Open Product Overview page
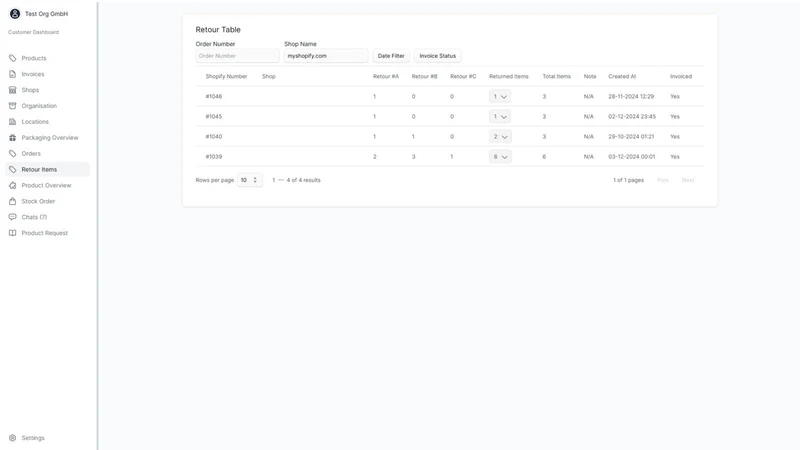The width and height of the screenshot is (800, 450). [x=47, y=185]
